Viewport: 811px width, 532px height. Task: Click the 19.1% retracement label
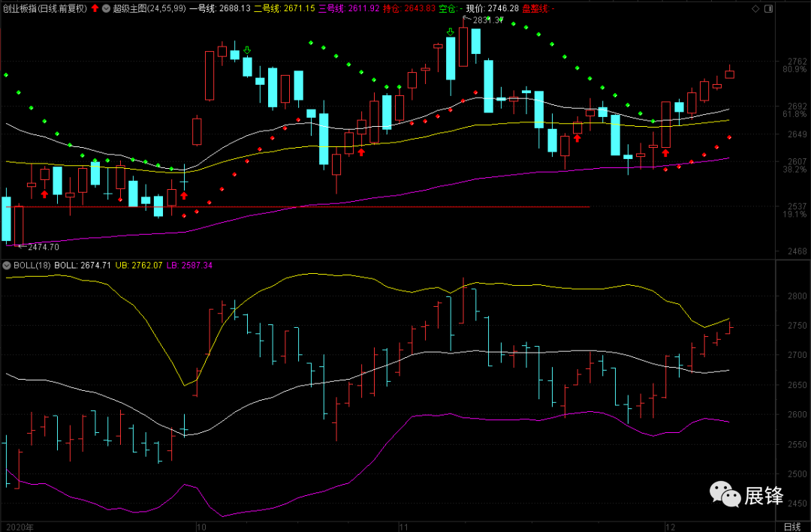794,214
